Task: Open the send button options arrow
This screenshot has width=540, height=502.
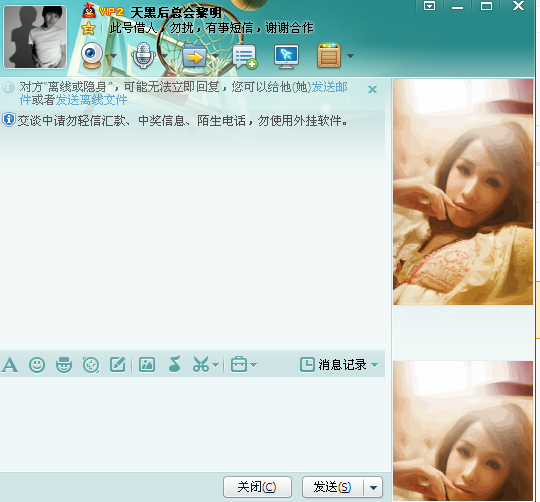Action: click(373, 487)
